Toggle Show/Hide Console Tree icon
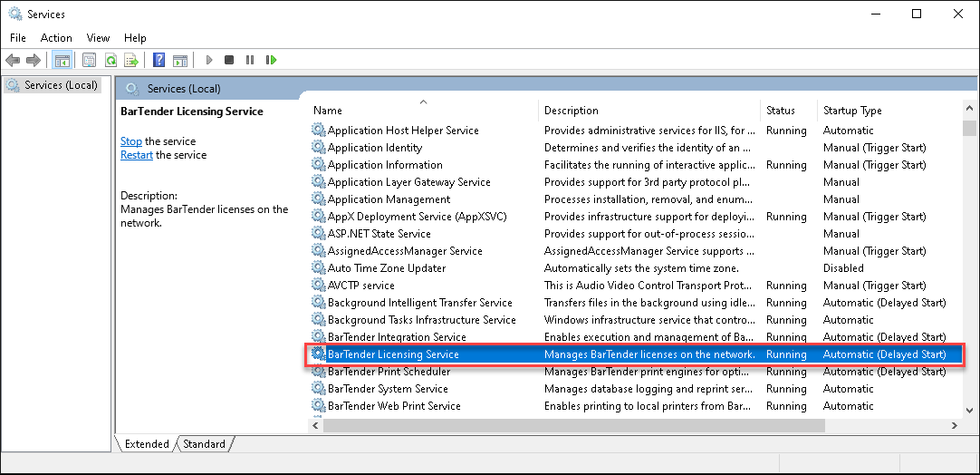Viewport: 980px width, 475px height. (x=62, y=60)
